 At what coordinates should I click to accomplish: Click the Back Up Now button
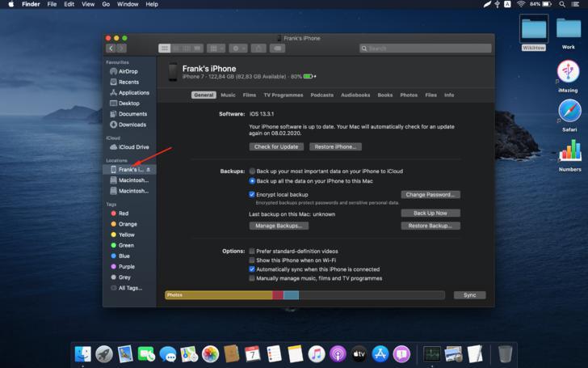(x=430, y=213)
